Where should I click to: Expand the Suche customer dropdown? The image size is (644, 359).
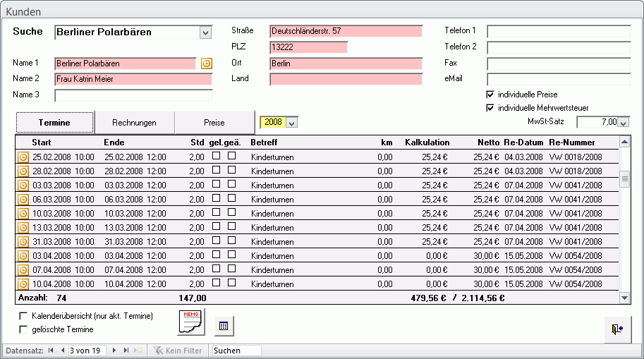click(x=205, y=32)
